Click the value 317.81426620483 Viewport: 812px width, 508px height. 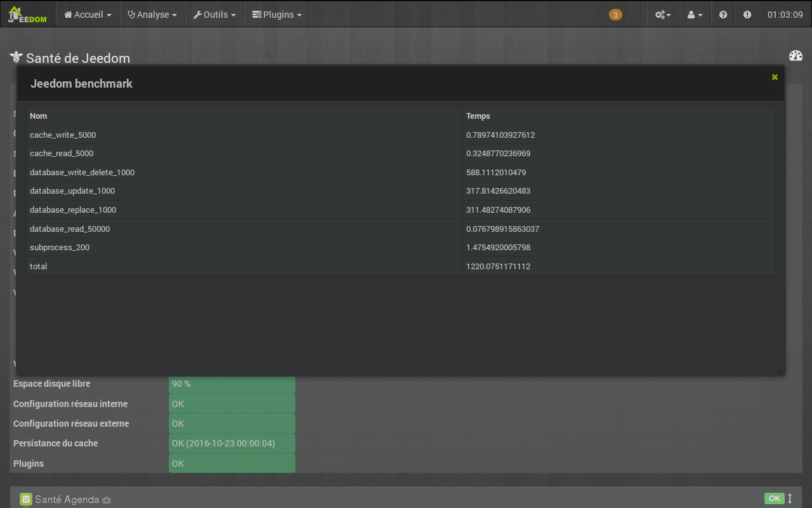click(498, 191)
